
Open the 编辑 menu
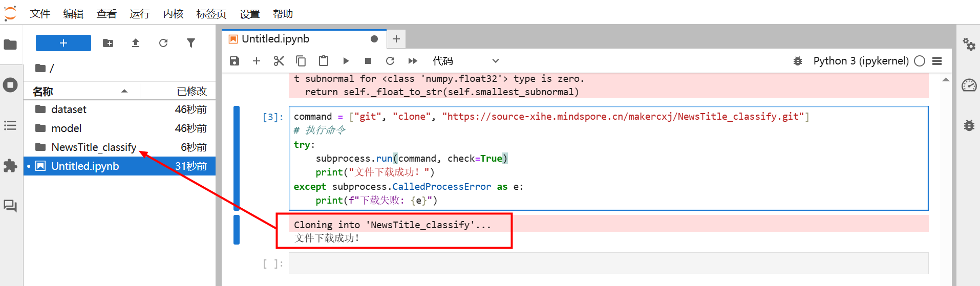pos(73,14)
